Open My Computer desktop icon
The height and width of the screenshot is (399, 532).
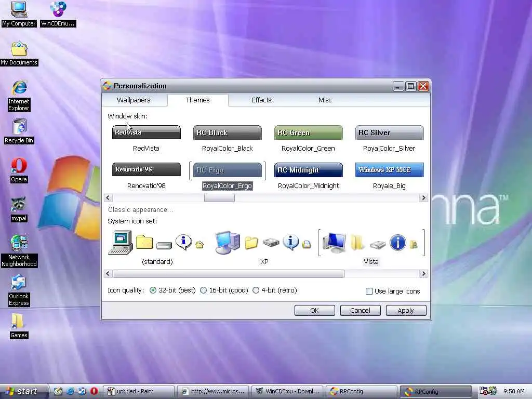[x=19, y=14]
